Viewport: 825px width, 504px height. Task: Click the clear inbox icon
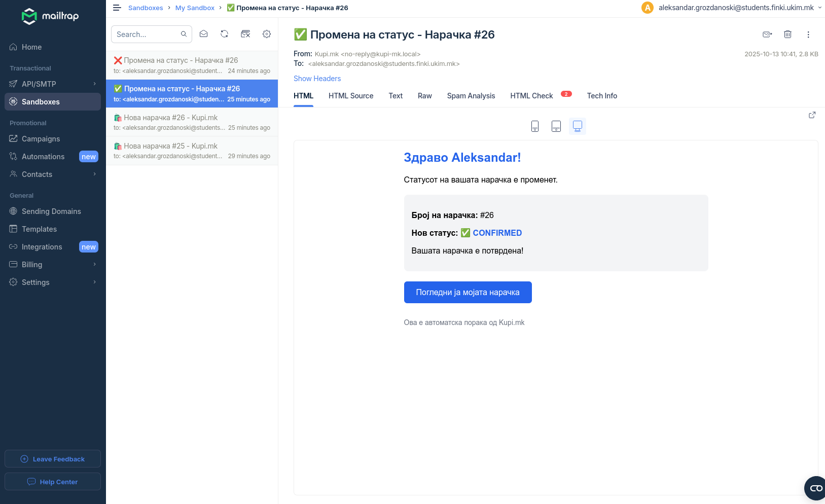tap(245, 34)
